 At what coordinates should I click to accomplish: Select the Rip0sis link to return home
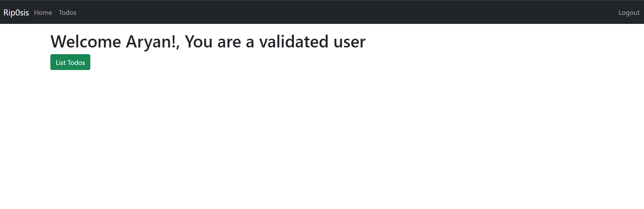(16, 12)
